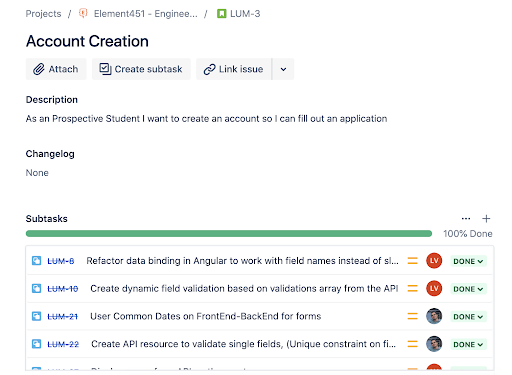Open the Refactor data binding in Angular subtask
512x375 pixels.
(x=242, y=261)
